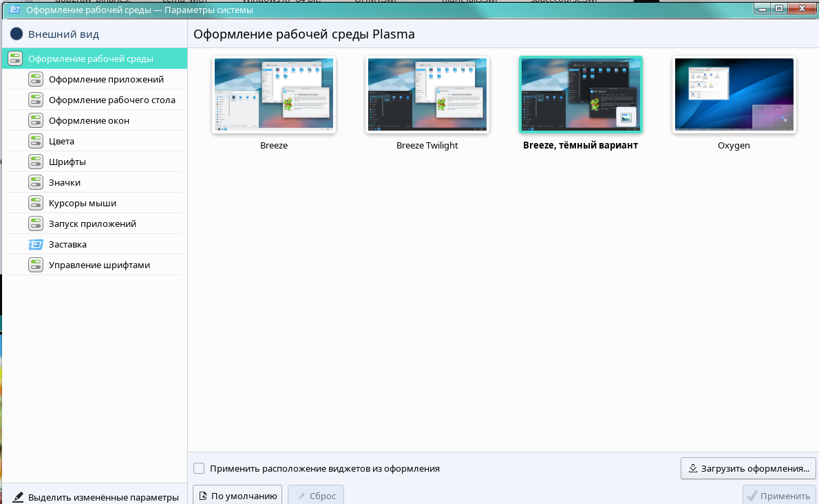819x504 pixels.
Task: Select the Breeze тёмный вариант thumbnail
Action: [580, 94]
